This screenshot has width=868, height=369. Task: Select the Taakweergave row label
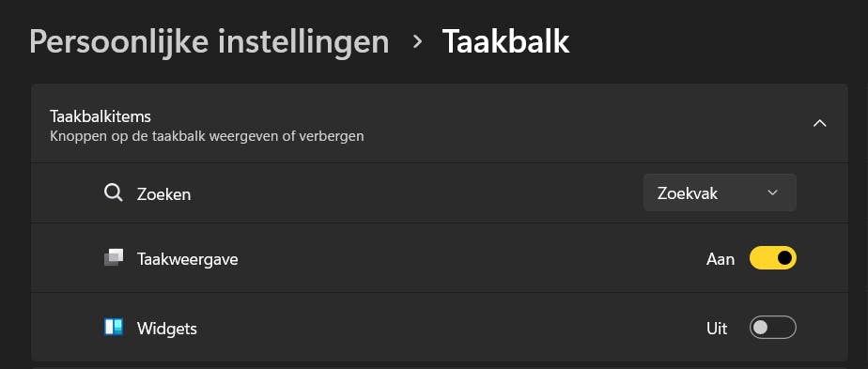188,259
